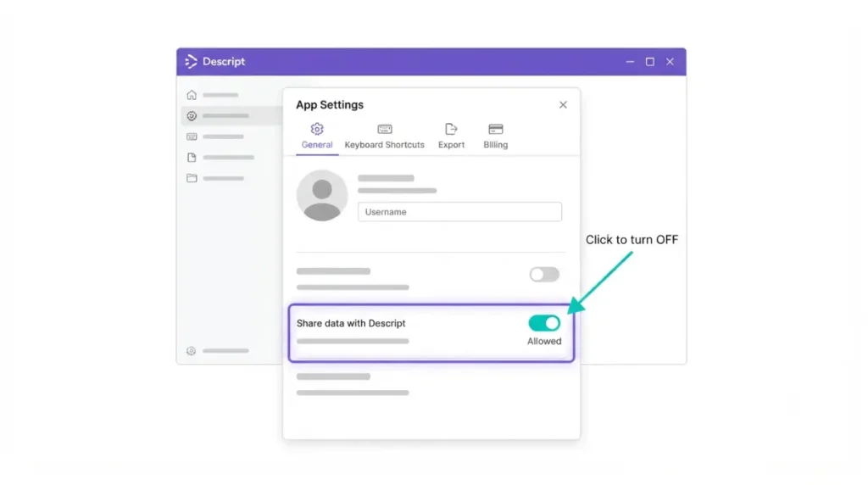Close the Descript window
The image size is (868, 485).
pos(670,61)
